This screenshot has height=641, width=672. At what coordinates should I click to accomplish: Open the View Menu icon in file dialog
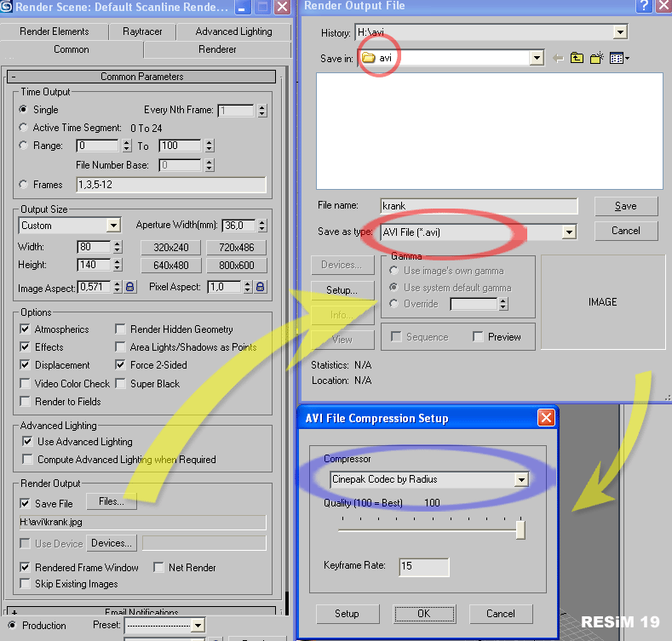pos(618,58)
